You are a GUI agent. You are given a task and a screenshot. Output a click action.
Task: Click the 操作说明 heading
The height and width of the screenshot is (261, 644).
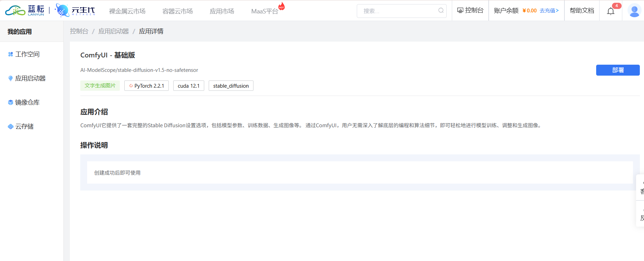click(94, 145)
